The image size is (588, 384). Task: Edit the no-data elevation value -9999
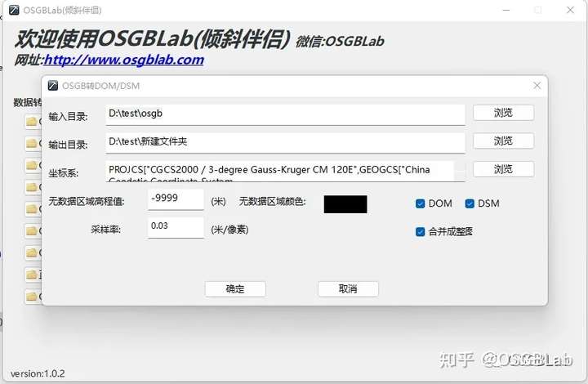tap(176, 199)
